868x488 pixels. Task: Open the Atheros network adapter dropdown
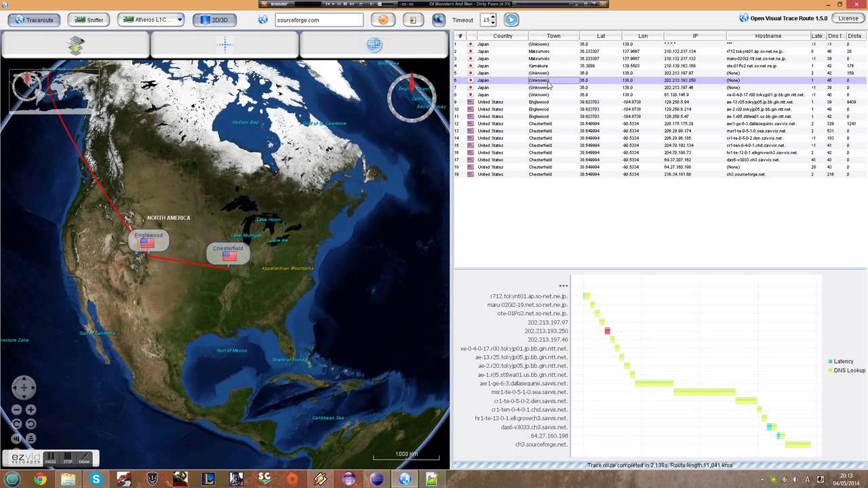click(x=151, y=20)
